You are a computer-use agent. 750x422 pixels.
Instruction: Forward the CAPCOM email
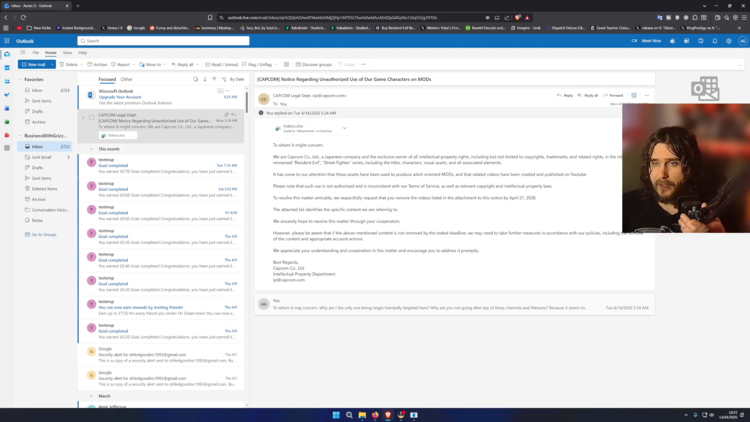click(613, 95)
